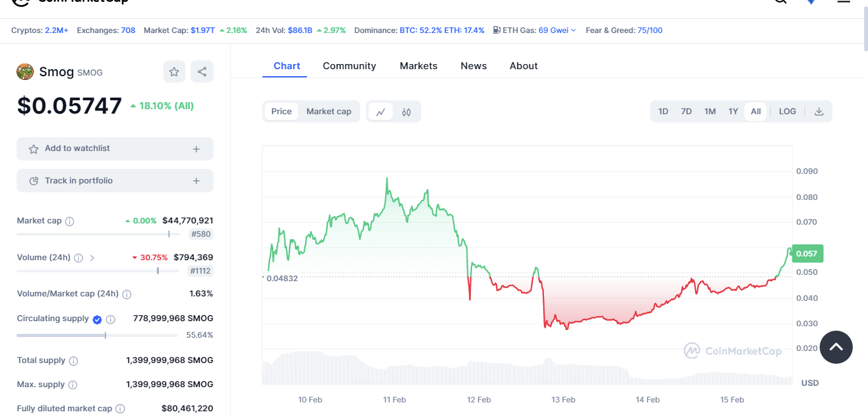Screen dimensions: 868x417
Task: Click the $0.05747 price value
Action: 69,105
